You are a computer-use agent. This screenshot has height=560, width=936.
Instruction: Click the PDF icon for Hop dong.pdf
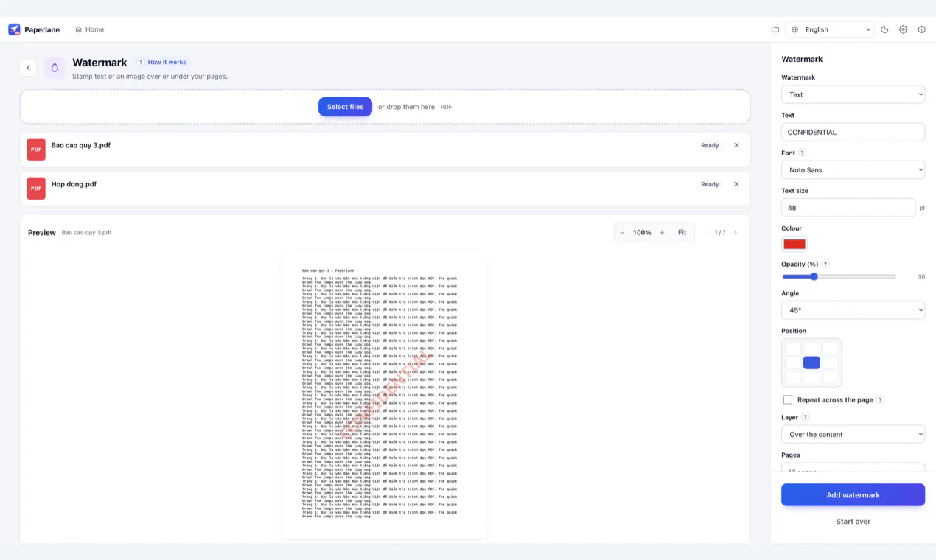pos(36,189)
